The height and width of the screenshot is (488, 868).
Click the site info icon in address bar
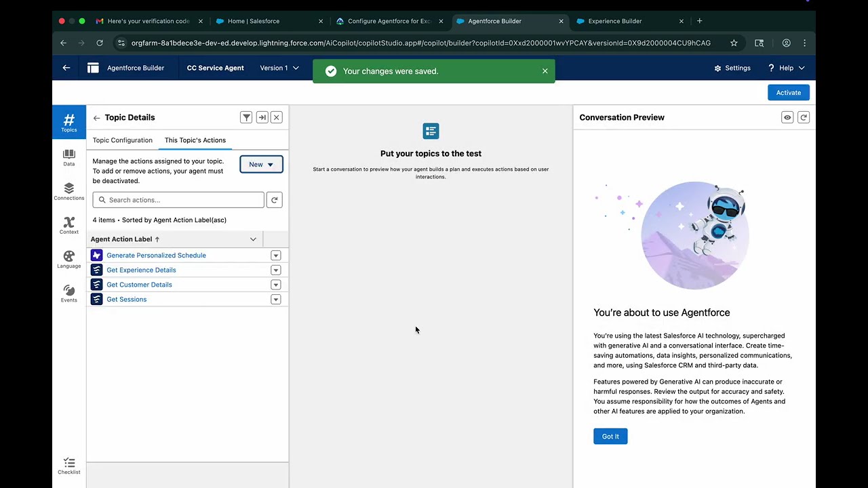(x=121, y=43)
